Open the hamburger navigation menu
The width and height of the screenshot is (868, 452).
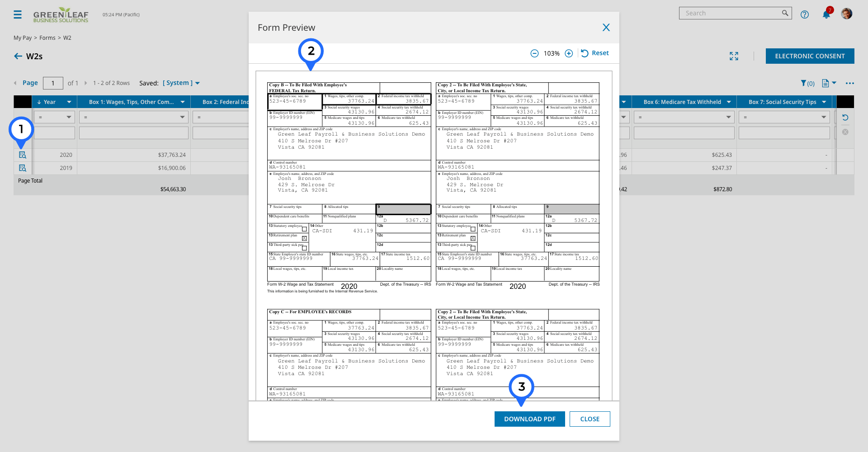[x=18, y=14]
